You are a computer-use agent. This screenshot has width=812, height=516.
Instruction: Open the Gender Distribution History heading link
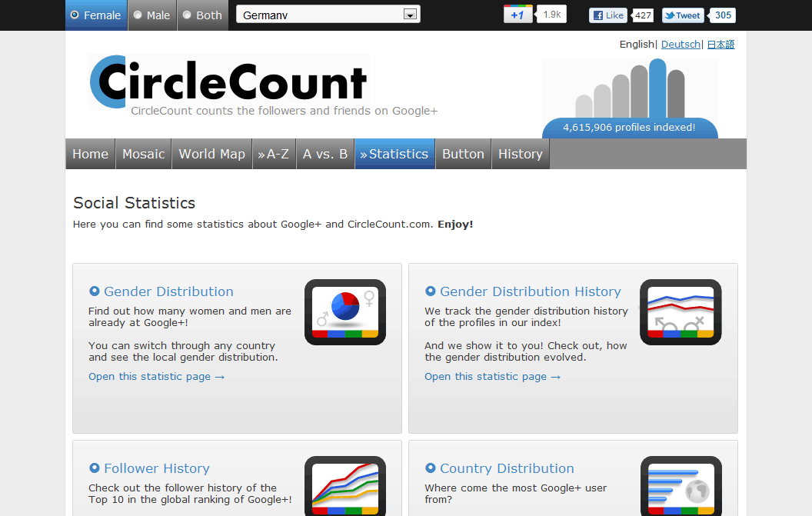[x=531, y=291]
